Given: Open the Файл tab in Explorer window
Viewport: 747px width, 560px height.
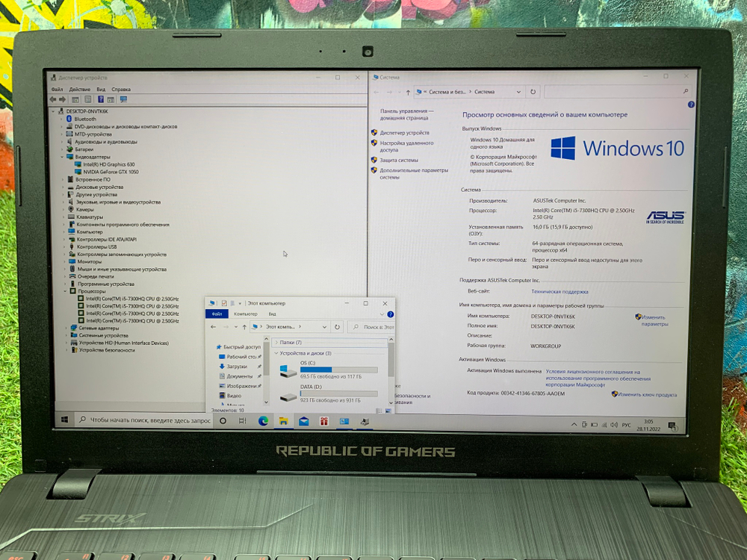Looking at the screenshot, I should pos(217,314).
